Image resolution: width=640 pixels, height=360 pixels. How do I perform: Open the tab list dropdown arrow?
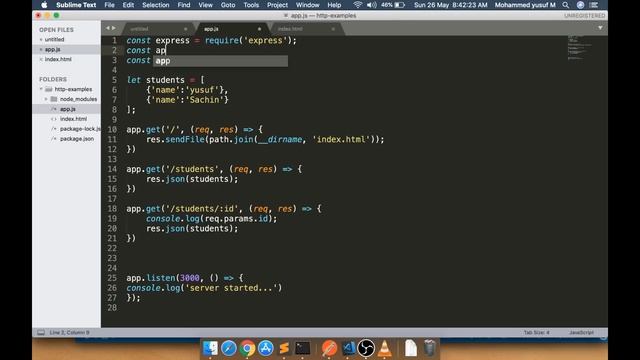pyautogui.click(x=600, y=28)
